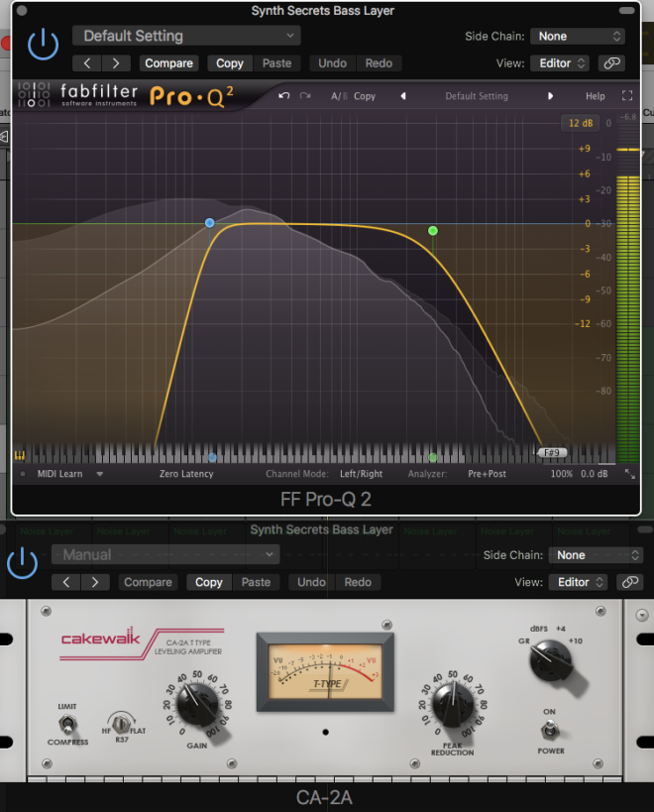Toggle the CA-2A plugin power button
654x812 pixels.
coord(22,563)
